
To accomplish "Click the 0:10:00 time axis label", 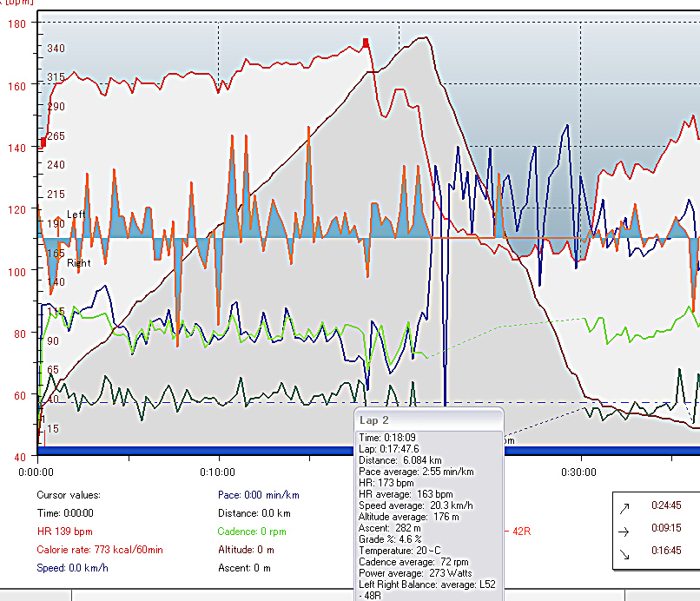I will tap(217, 472).
